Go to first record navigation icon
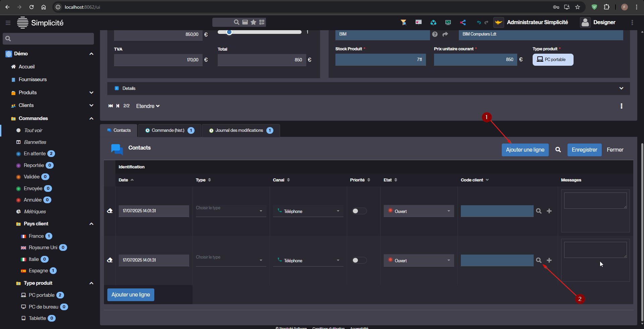Screen dimensions: 644x329 coord(111,106)
